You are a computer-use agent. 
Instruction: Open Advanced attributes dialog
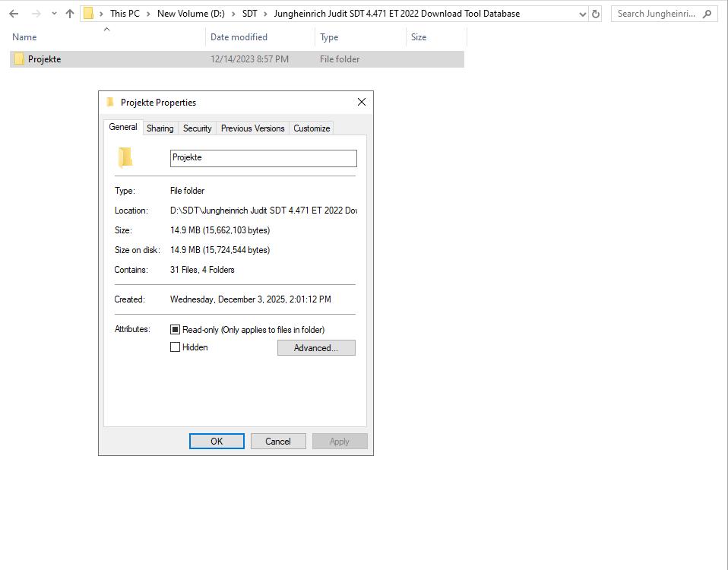[316, 347]
